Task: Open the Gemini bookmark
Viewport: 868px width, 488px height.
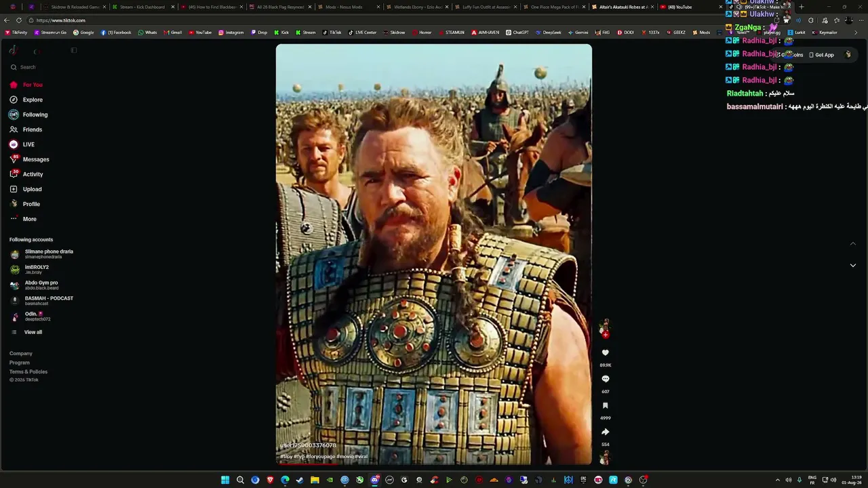Action: [578, 33]
